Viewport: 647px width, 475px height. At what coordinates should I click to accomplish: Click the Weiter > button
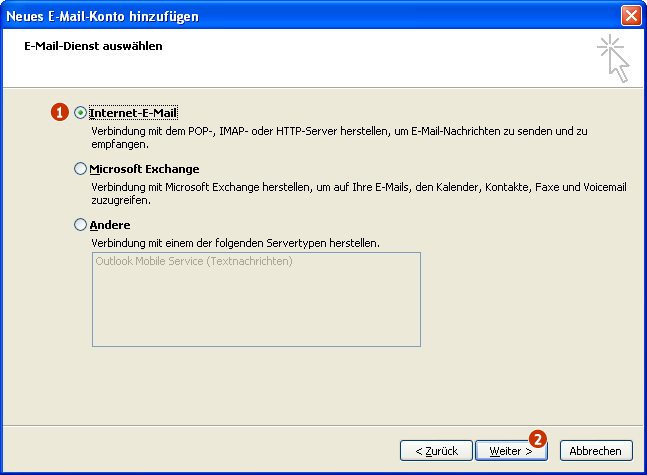click(x=511, y=451)
